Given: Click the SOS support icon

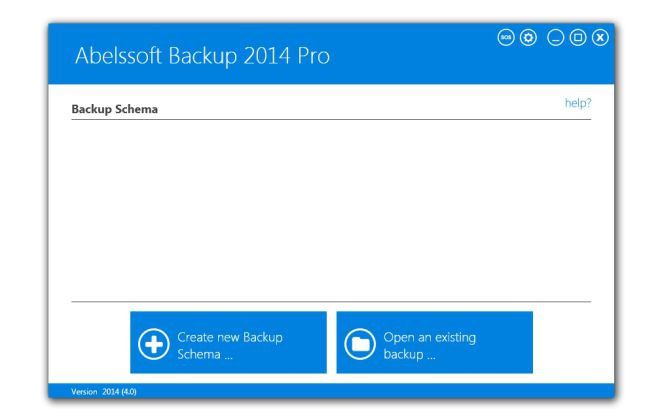Looking at the screenshot, I should 506,37.
